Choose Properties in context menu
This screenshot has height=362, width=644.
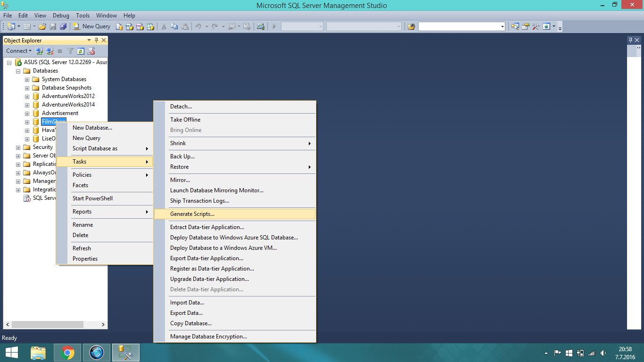pos(105,259)
